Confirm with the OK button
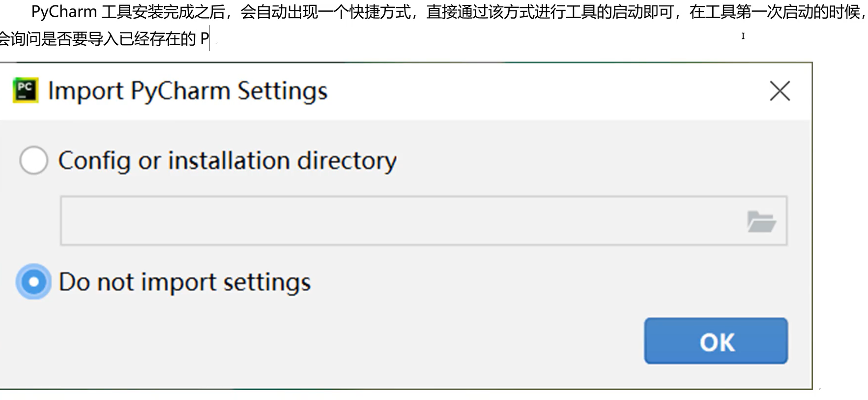The width and height of the screenshot is (868, 400). pos(716,341)
